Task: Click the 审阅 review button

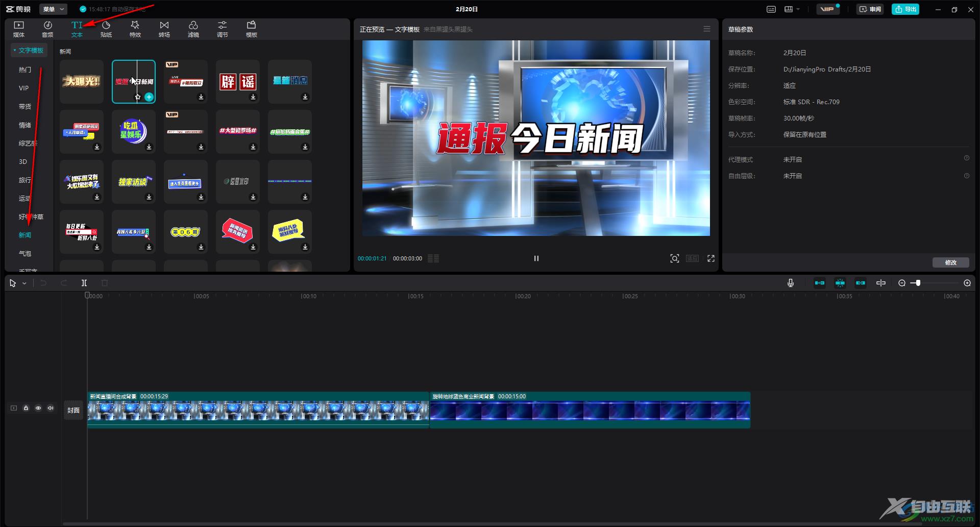Action: point(870,9)
